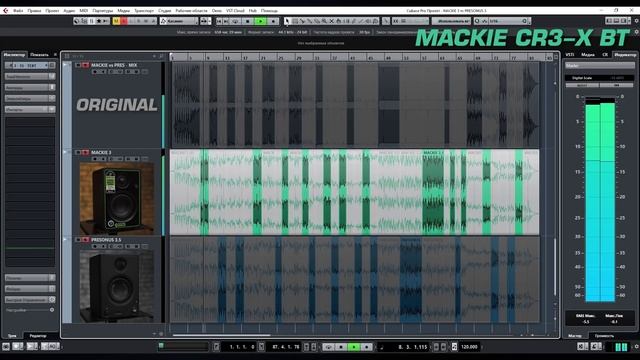Expand the PRESONUS 3.5 track arrow

pos(65,239)
